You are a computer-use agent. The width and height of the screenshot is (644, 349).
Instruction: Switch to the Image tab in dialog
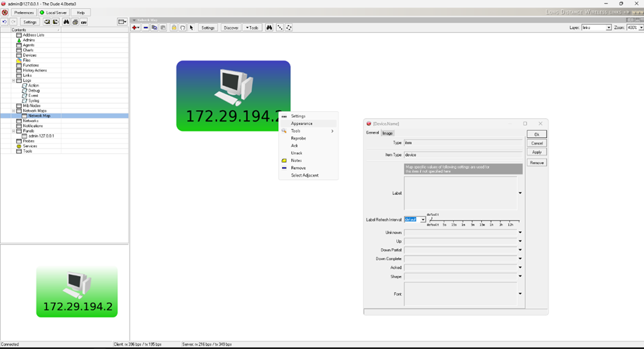pyautogui.click(x=387, y=133)
